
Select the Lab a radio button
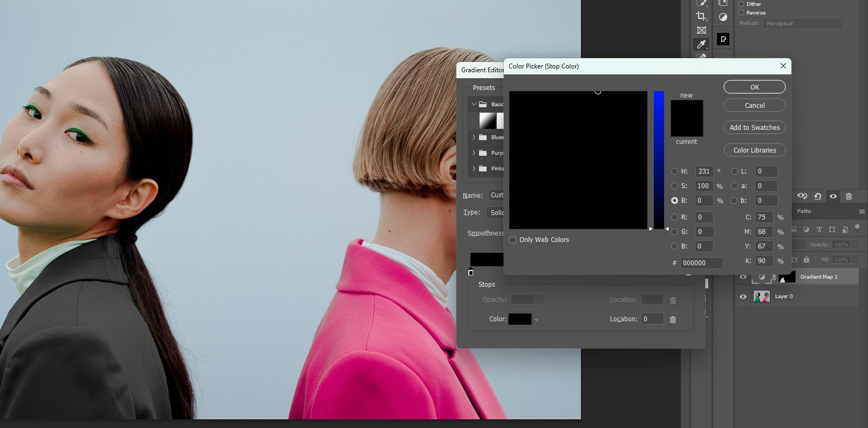point(734,186)
